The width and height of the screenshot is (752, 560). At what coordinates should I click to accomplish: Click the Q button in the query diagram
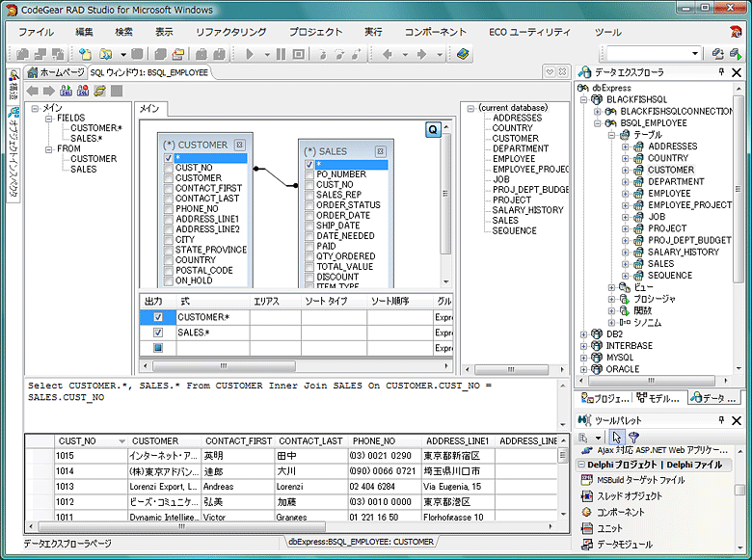pyautogui.click(x=434, y=129)
